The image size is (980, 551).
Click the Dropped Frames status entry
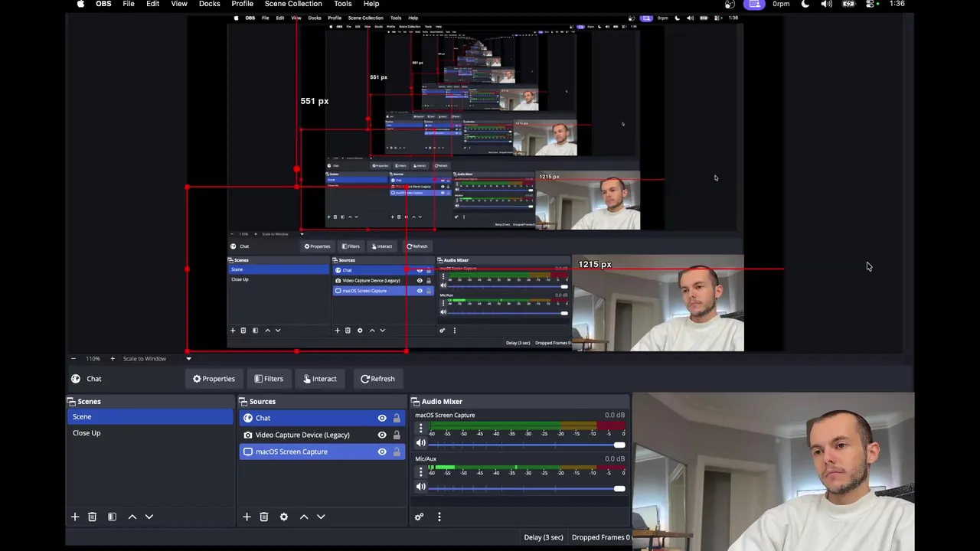(600, 537)
